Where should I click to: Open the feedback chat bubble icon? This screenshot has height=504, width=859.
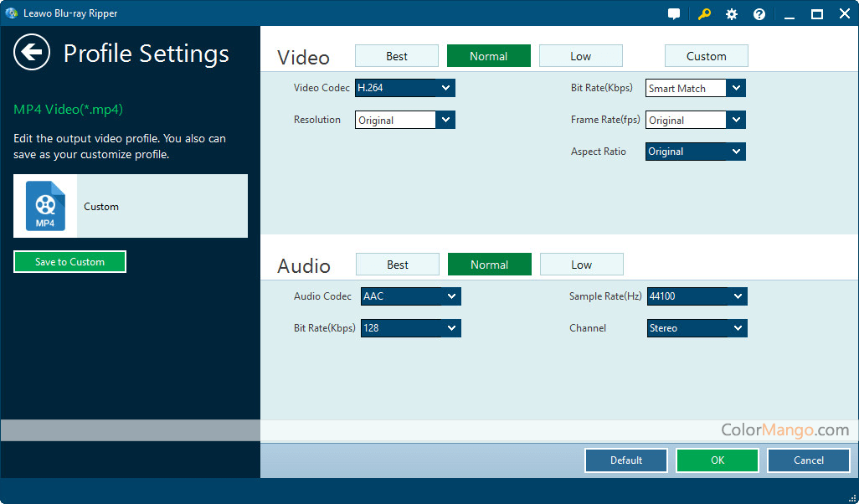(674, 14)
